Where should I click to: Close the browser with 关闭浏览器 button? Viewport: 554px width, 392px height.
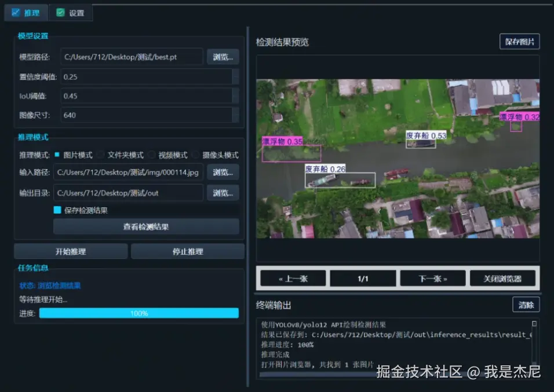click(502, 278)
